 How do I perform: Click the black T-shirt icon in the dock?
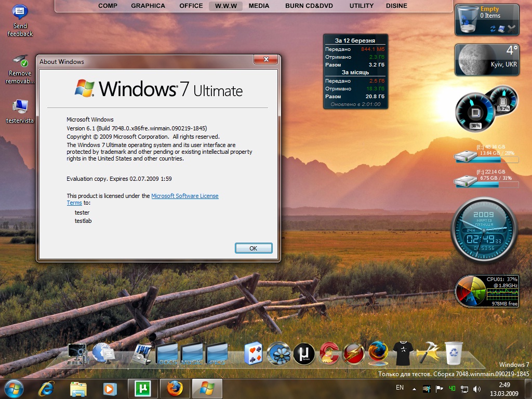tap(403, 353)
